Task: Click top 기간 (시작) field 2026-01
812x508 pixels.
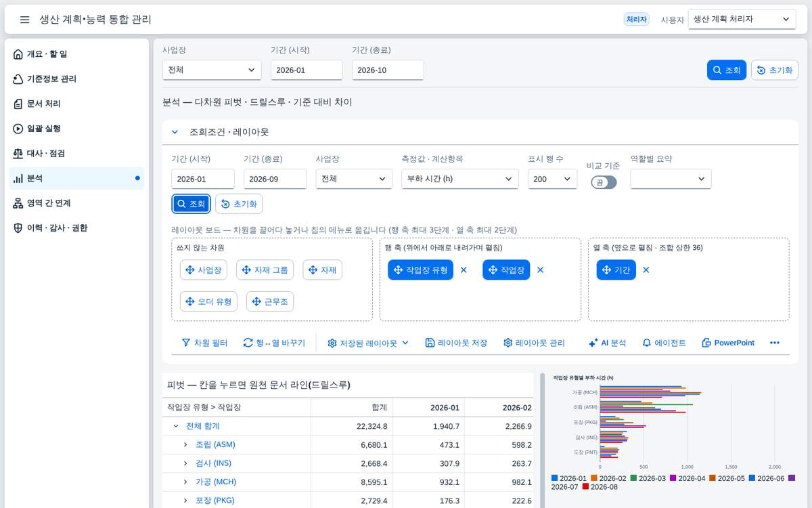Action: [x=307, y=70]
